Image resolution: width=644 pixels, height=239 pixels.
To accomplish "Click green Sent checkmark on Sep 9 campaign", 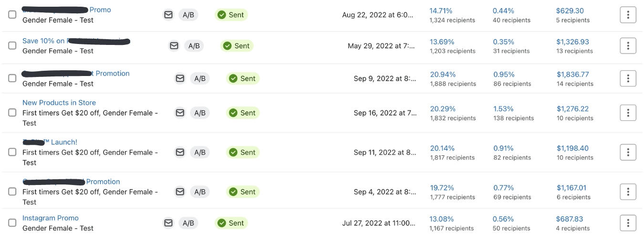I will [233, 78].
